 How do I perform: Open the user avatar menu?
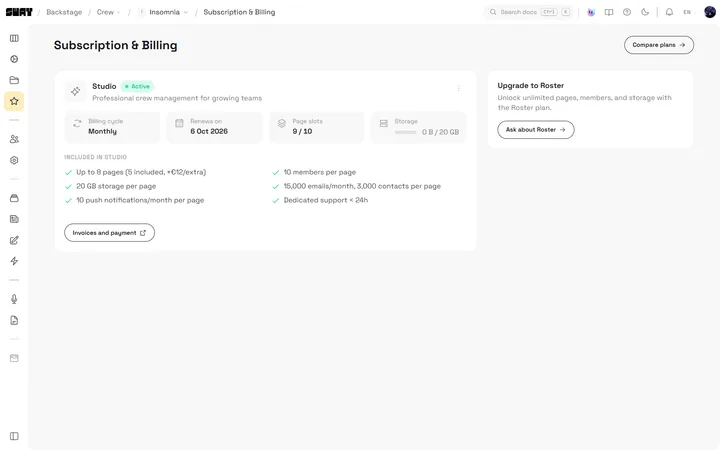pyautogui.click(x=710, y=12)
